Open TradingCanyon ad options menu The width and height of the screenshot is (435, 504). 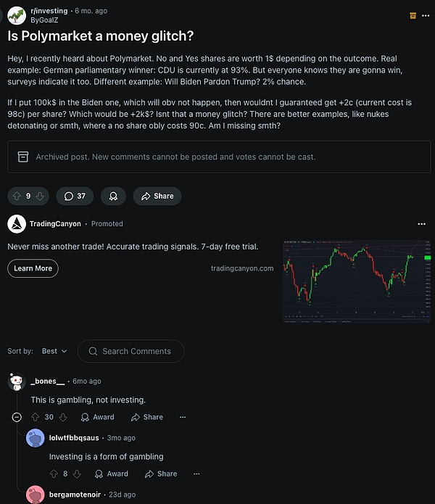[x=422, y=224]
